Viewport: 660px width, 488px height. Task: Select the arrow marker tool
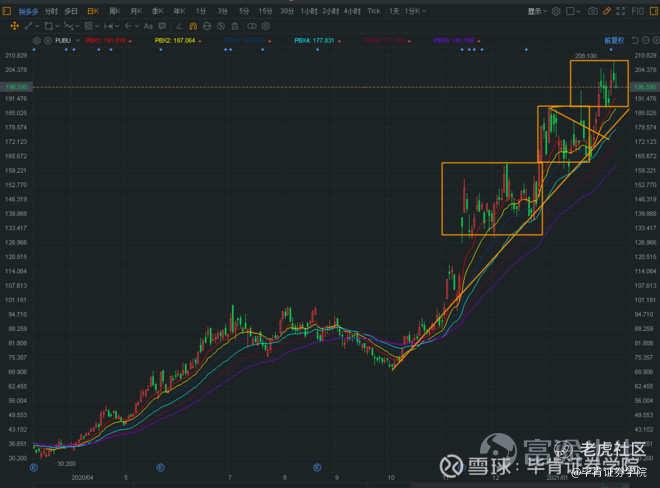128,27
